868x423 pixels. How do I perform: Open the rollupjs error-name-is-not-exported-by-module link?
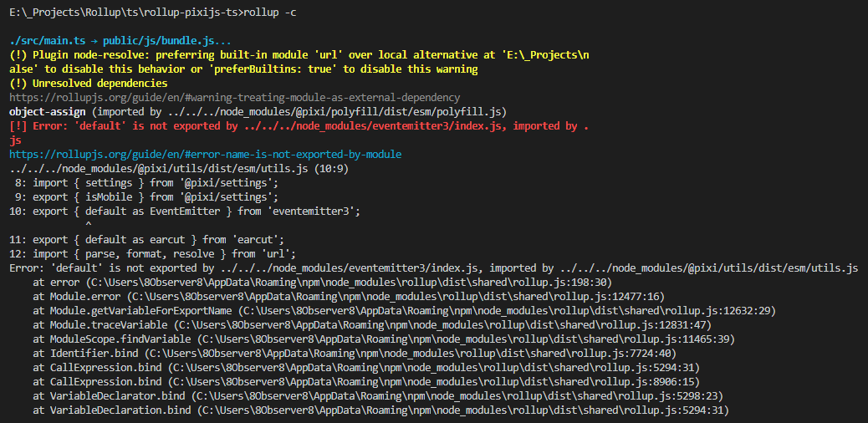tap(206, 155)
